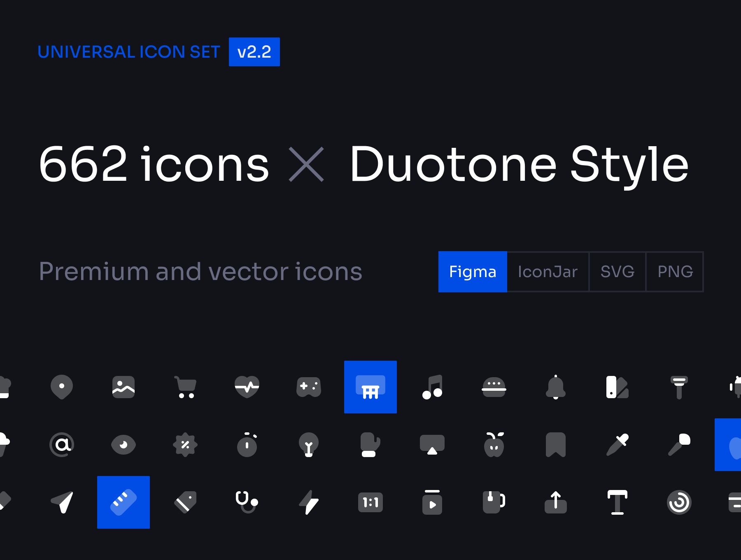
Task: Select the bookmark icon
Action: coord(556,445)
